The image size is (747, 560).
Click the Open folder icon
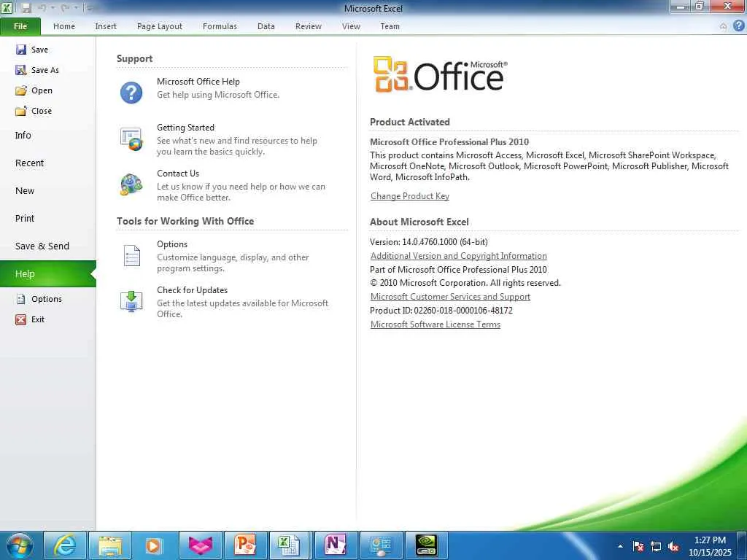tap(21, 90)
